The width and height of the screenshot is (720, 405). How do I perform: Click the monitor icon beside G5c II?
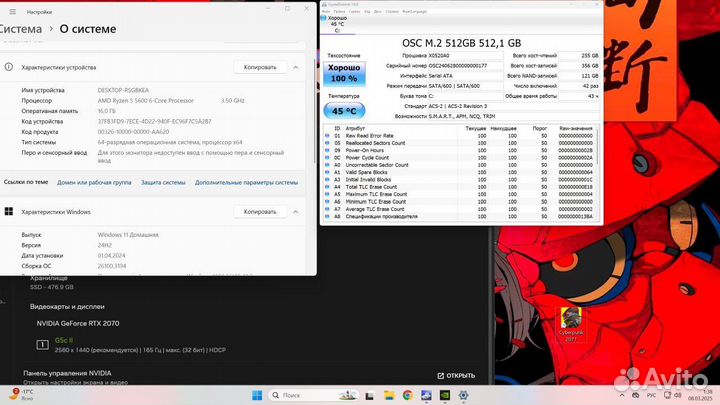[x=42, y=344]
